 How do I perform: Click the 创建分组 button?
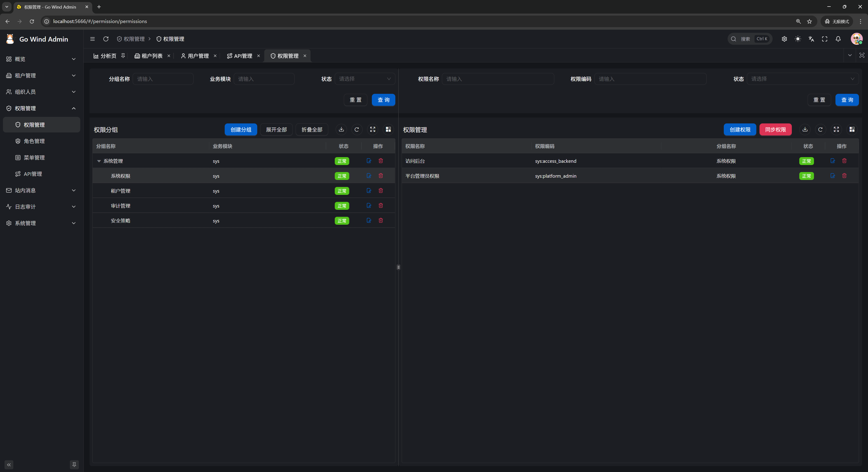(x=241, y=130)
